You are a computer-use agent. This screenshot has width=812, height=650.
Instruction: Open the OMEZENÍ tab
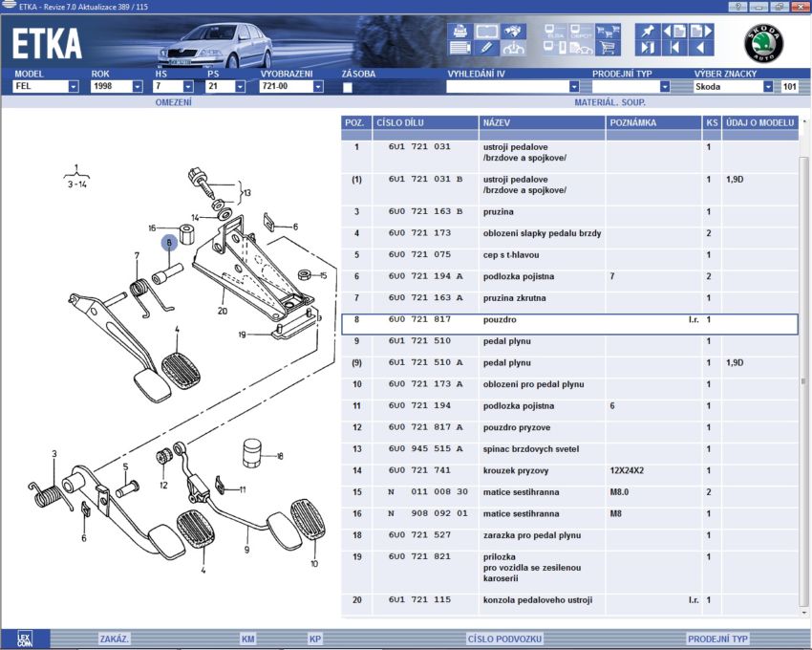click(x=174, y=102)
